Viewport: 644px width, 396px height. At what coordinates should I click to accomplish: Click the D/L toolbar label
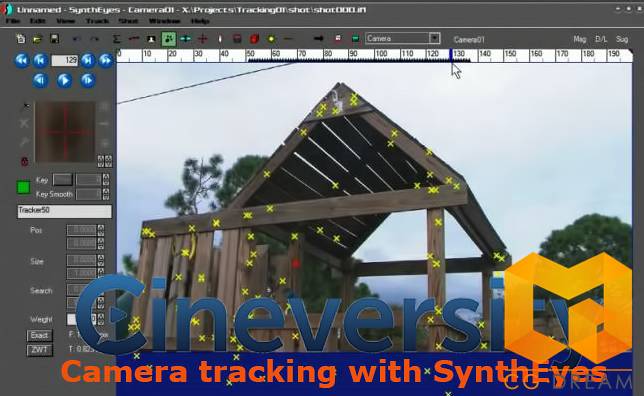coord(601,39)
